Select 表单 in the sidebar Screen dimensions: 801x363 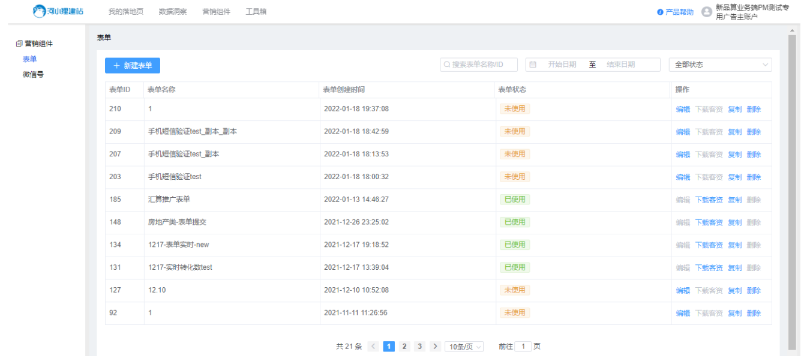click(x=30, y=59)
